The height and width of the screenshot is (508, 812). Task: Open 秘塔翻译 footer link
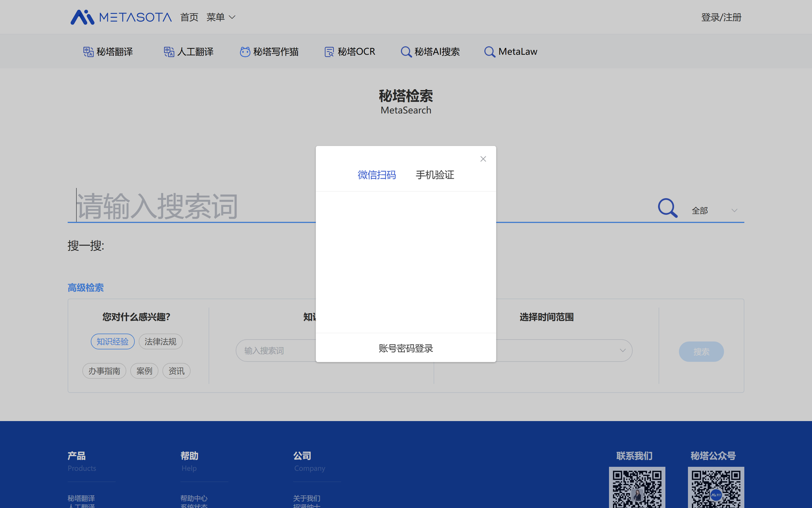click(81, 498)
